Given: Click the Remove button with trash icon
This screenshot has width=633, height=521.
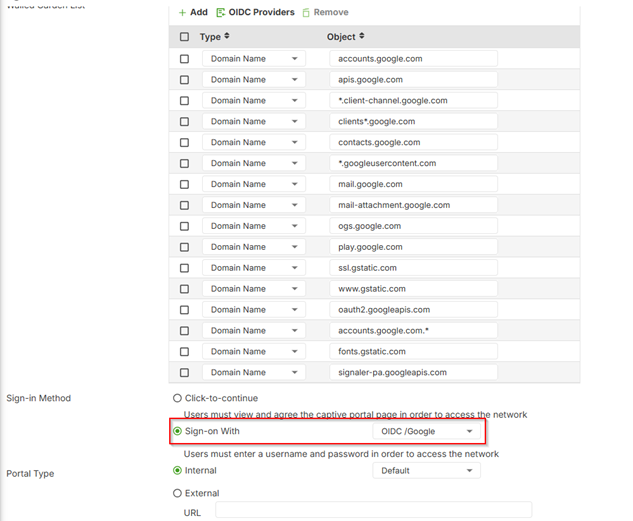Looking at the screenshot, I should coord(325,13).
